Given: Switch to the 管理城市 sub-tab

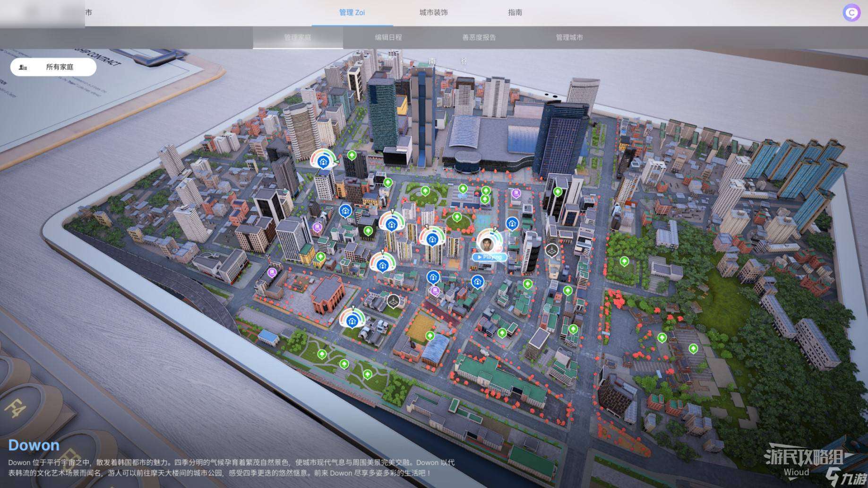Looking at the screenshot, I should [569, 37].
